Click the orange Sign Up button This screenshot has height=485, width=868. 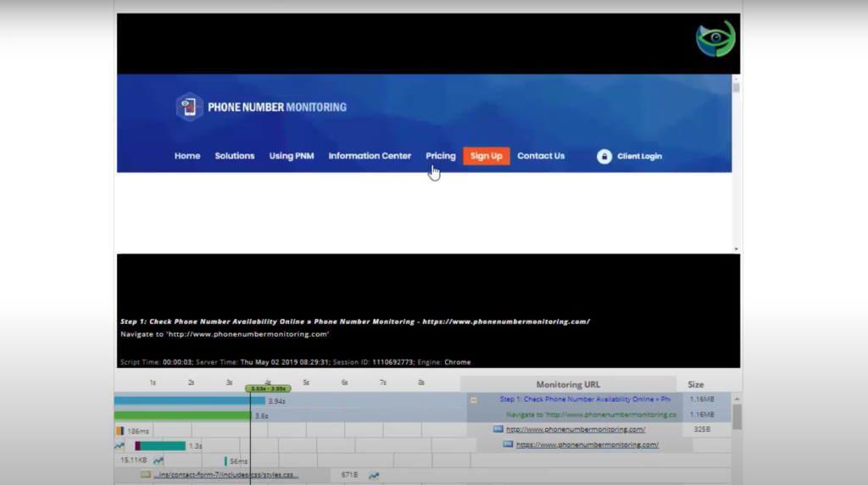[x=486, y=156]
